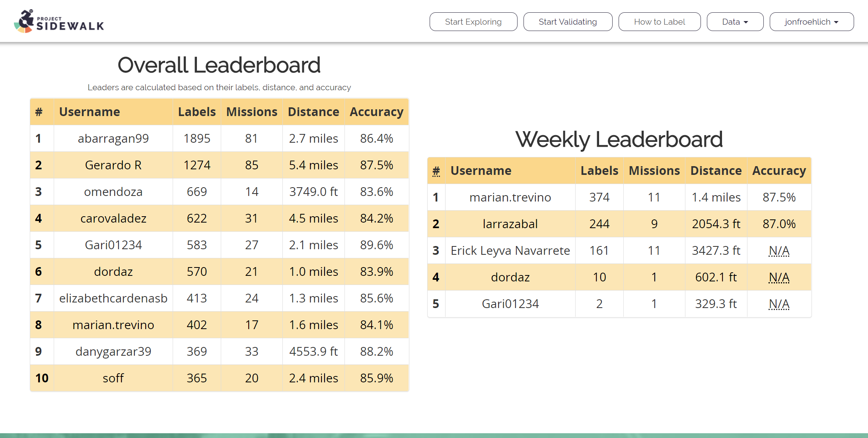The image size is (868, 438).
Task: Click rank 10 in Overall Leaderboard
Action: click(x=42, y=378)
